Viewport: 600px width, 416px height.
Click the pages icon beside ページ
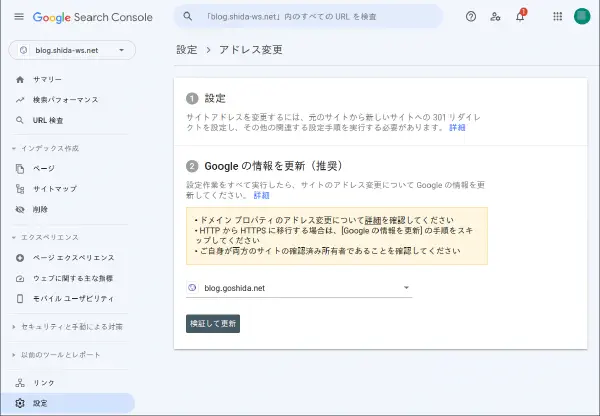pos(20,169)
